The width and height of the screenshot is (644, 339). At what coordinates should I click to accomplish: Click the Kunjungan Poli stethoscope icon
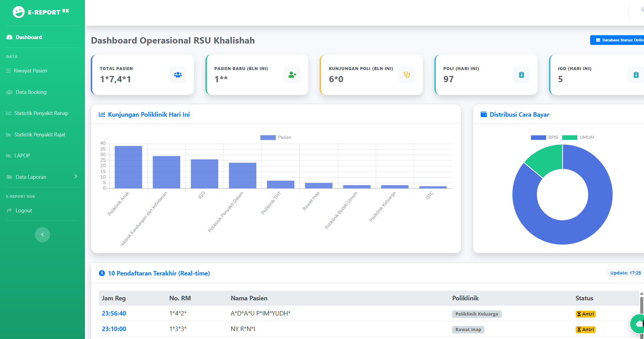407,75
